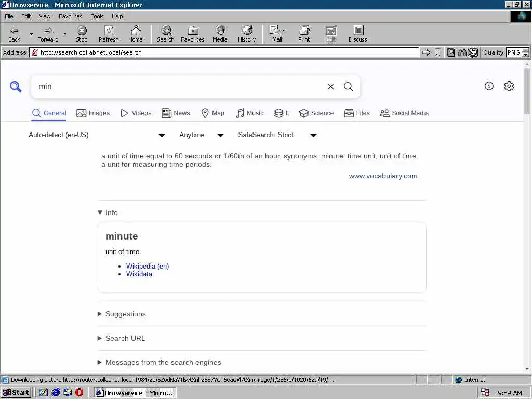Open the Anytime time range dropdown

[x=202, y=135]
